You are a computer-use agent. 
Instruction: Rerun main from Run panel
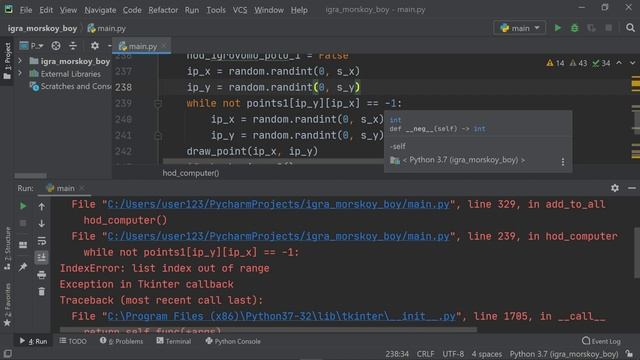23,207
